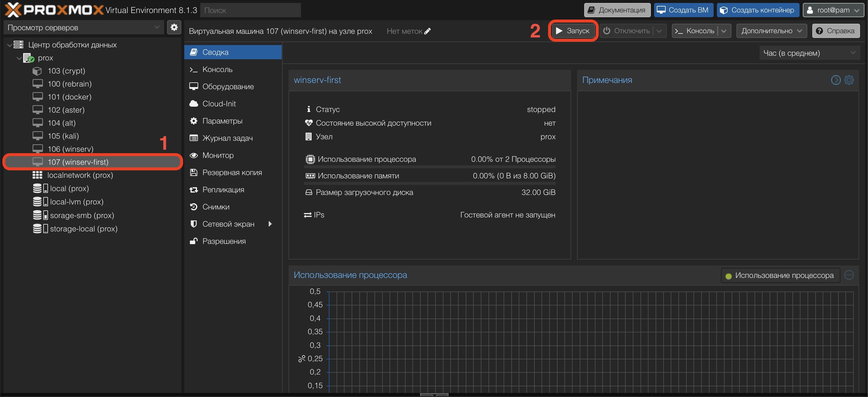Collapse the Notes panel with arrow icon
The height and width of the screenshot is (397, 868).
click(x=836, y=80)
